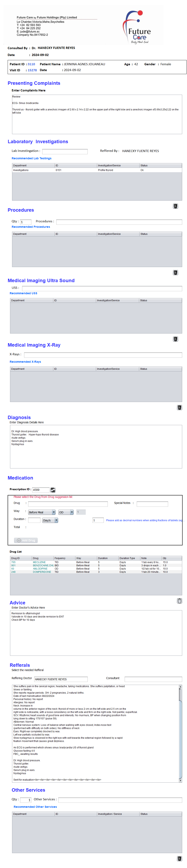Viewport: 187px width, 868px height.
Task: Click the trash icon under Ultra Sound table
Action: point(175,339)
